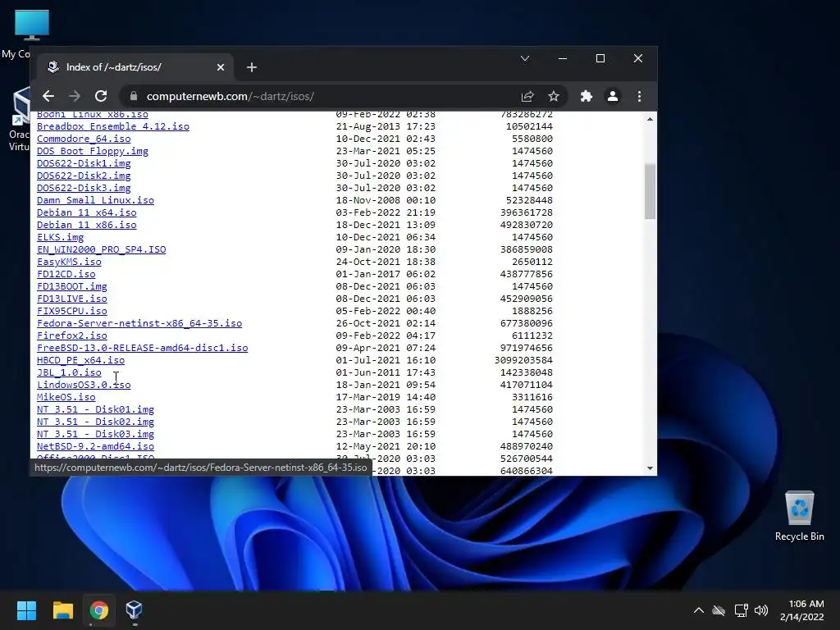Download LindowsOS3.0.iso
Image resolution: width=840 pixels, height=630 pixels.
[84, 386]
